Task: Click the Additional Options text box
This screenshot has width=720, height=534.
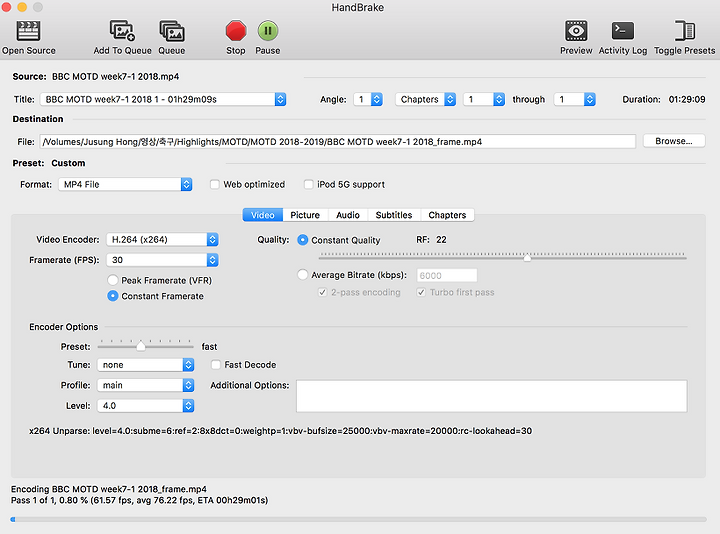Action: [x=491, y=396]
